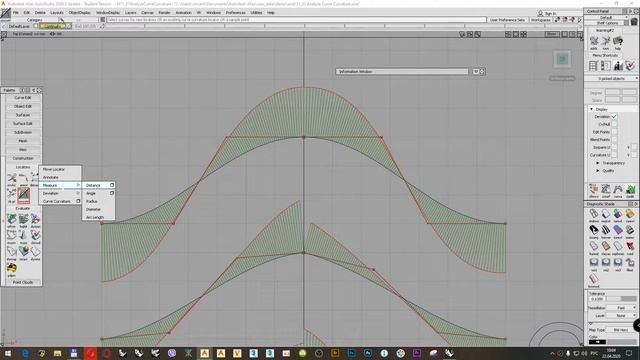
Task: Open the Point Clouds palette tab
Action: click(x=23, y=282)
